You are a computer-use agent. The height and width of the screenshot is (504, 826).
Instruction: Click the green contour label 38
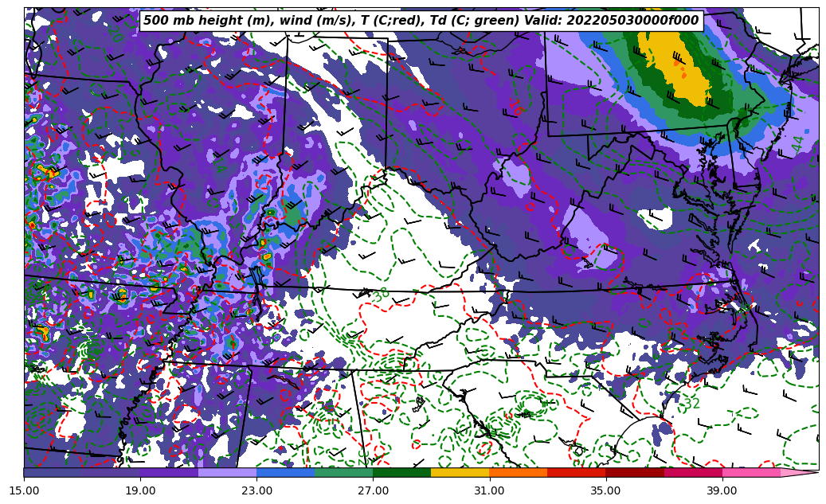pos(381,293)
